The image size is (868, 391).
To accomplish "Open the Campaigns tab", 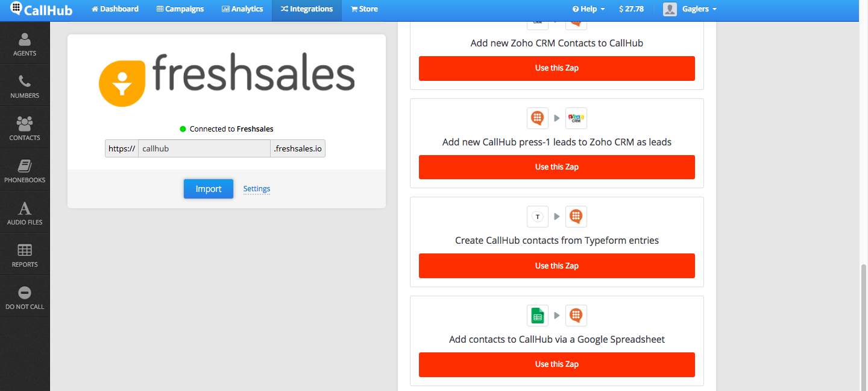I will click(x=180, y=9).
